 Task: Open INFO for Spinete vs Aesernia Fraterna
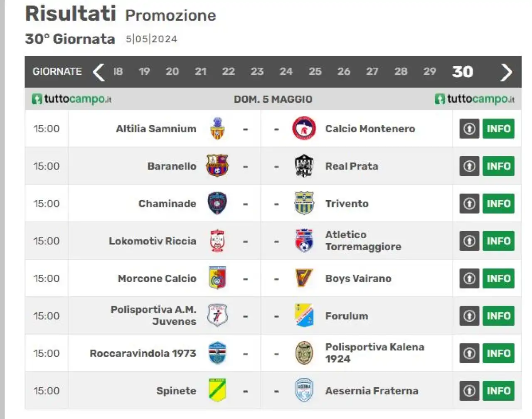click(x=498, y=390)
